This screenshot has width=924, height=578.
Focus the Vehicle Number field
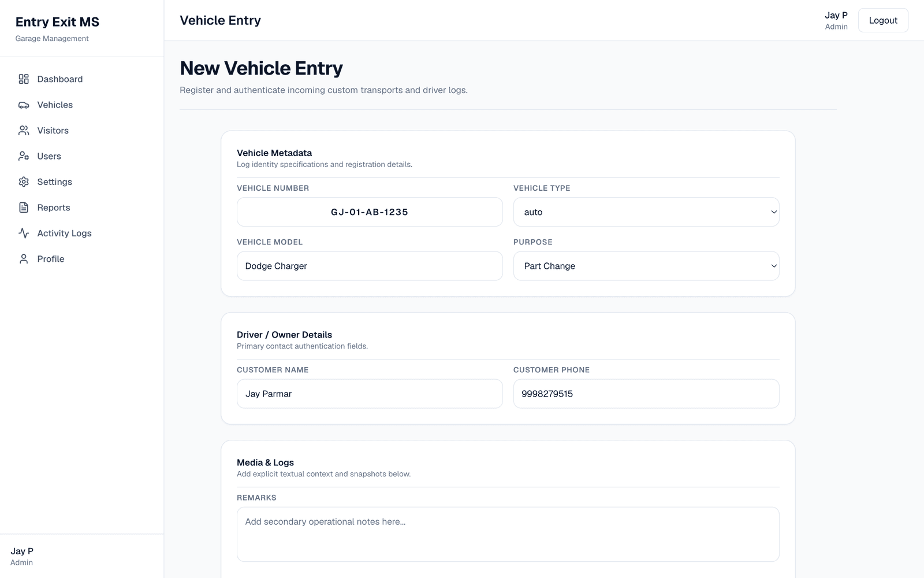click(x=370, y=212)
